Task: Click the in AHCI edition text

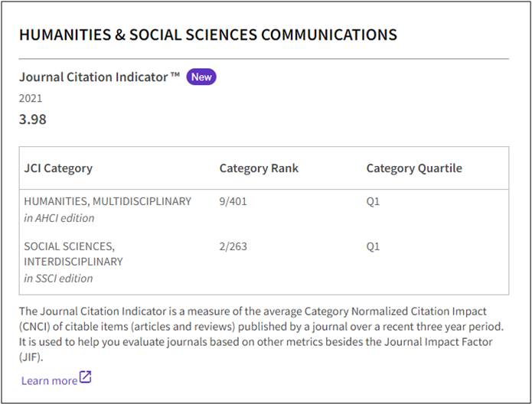Action: pos(59,218)
